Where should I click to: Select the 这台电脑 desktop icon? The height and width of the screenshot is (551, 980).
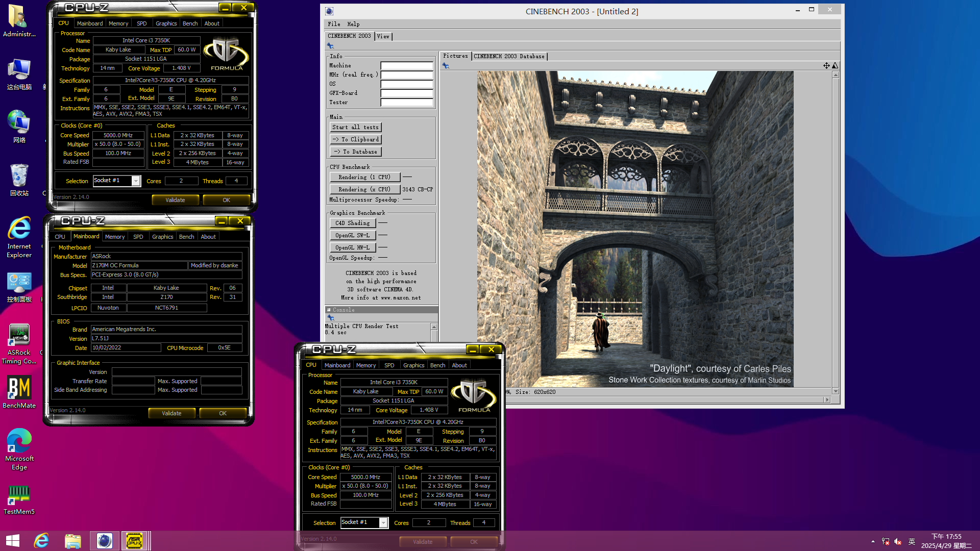click(19, 74)
